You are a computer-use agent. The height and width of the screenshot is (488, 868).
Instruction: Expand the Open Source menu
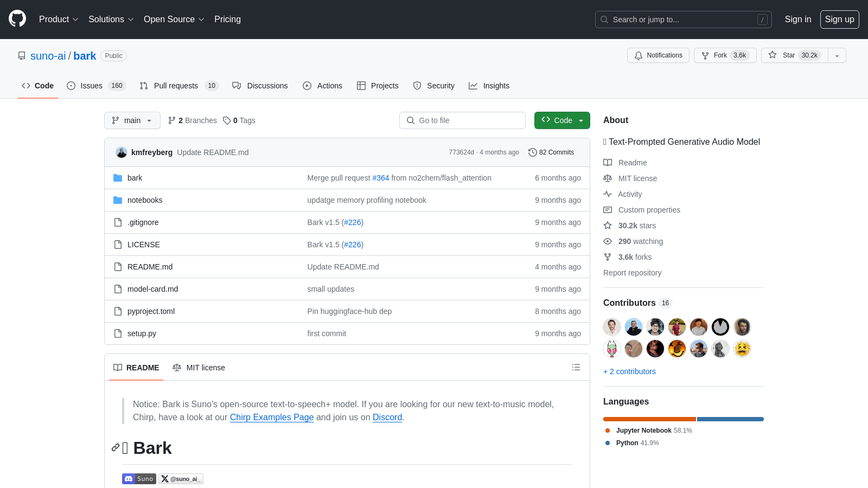174,19
